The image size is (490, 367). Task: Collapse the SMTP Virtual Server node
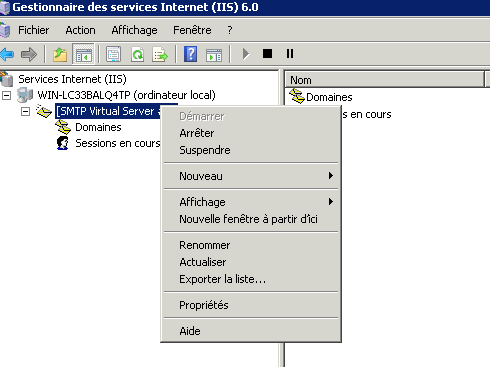25,111
